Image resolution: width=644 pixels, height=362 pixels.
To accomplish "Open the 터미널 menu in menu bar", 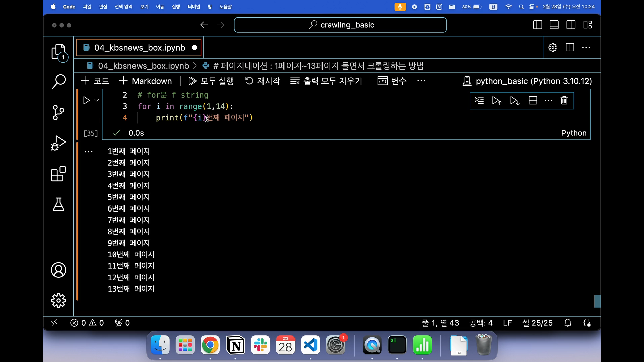I will [x=194, y=7].
